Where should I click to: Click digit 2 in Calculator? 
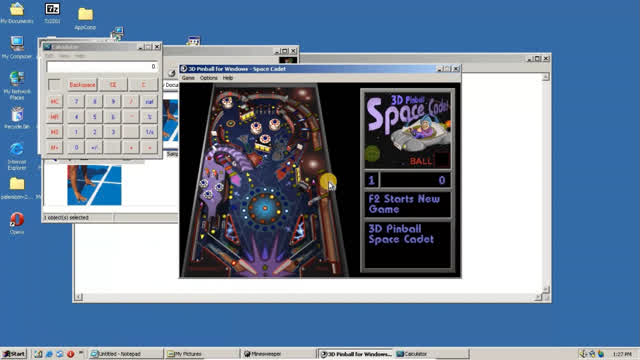coord(94,132)
